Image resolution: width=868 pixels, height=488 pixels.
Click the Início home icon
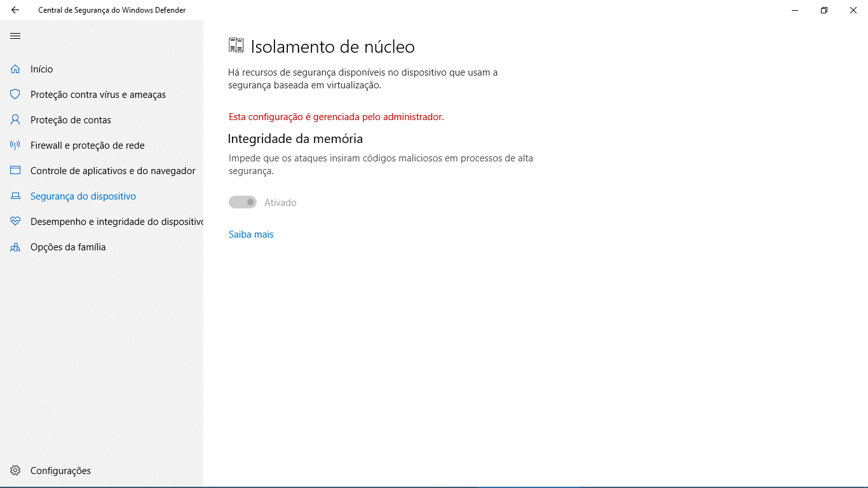pos(15,69)
